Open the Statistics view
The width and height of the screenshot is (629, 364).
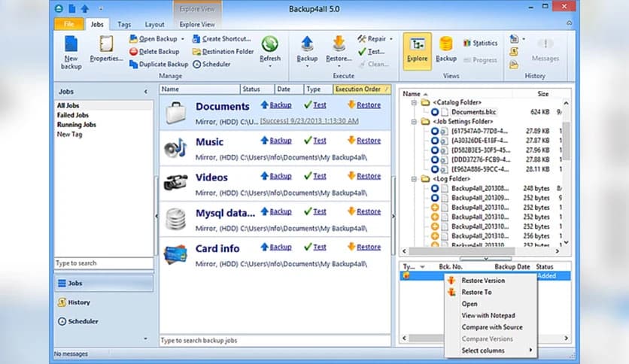(480, 43)
